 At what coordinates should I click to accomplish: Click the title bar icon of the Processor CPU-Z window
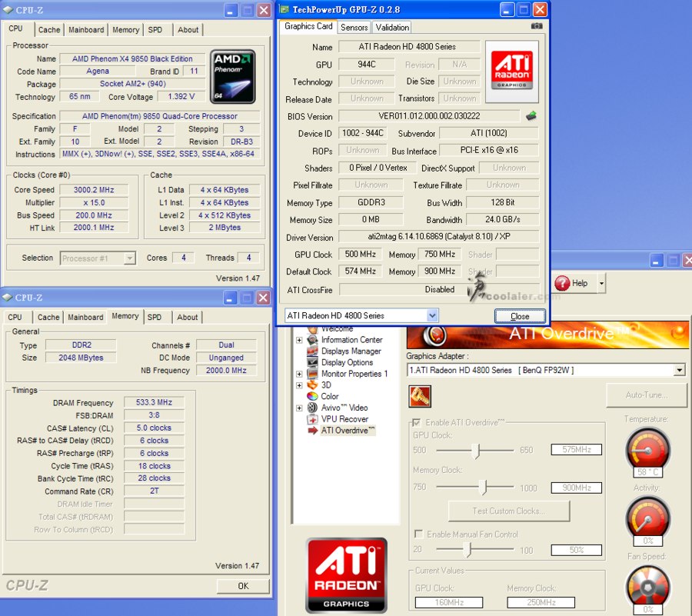click(x=8, y=10)
